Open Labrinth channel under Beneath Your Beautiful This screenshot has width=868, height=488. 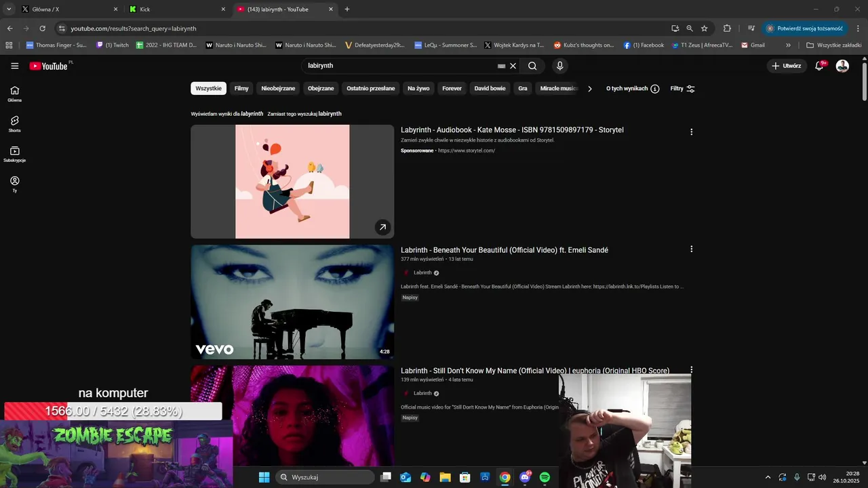[x=422, y=272]
